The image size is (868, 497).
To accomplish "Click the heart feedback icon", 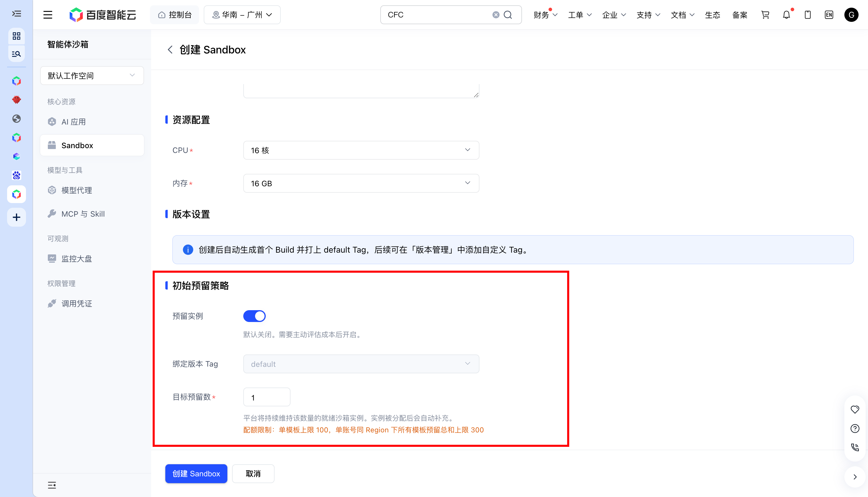I will tap(855, 409).
